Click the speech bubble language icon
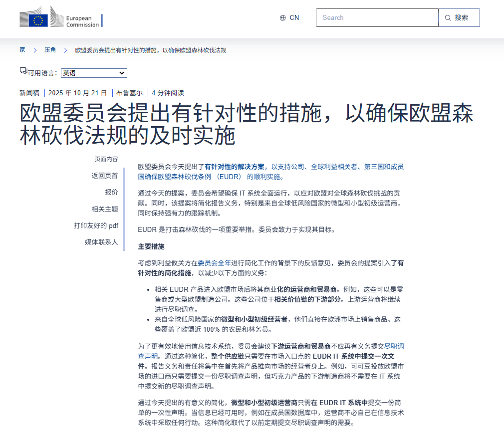Screen dimensions: 504x433 pyautogui.click(x=23, y=71)
